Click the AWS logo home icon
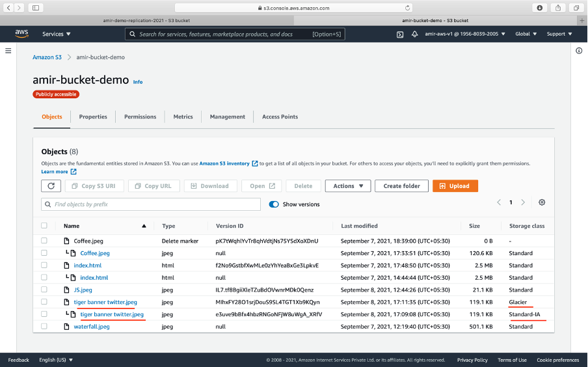 (x=21, y=33)
